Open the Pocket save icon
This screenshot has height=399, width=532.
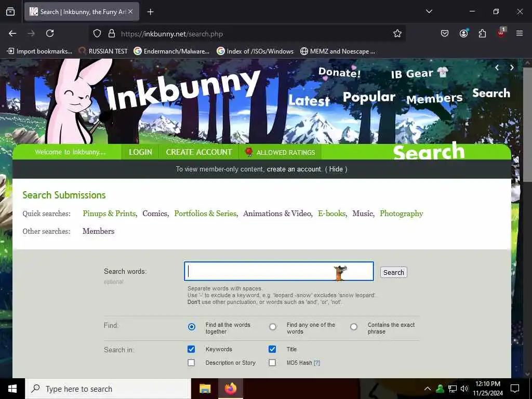[445, 33]
